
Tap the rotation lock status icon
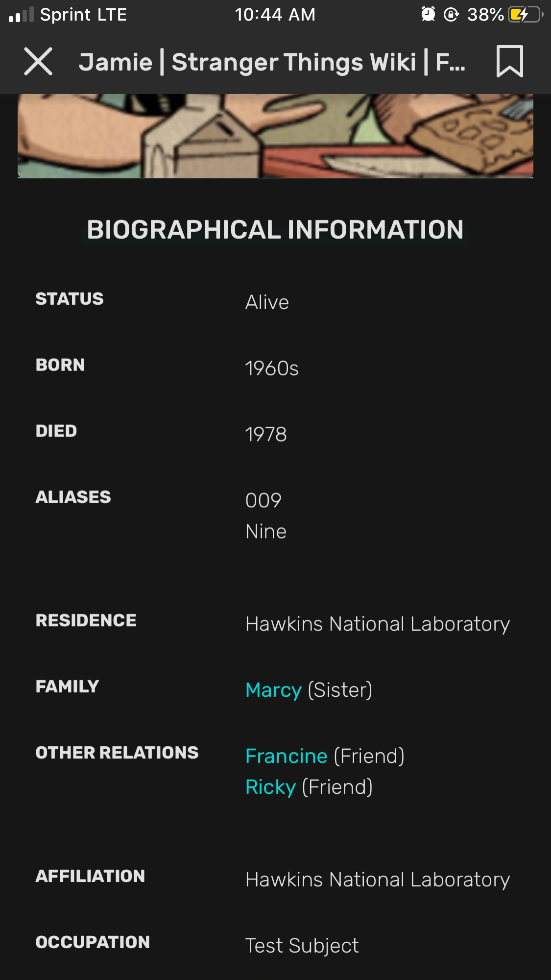point(451,15)
